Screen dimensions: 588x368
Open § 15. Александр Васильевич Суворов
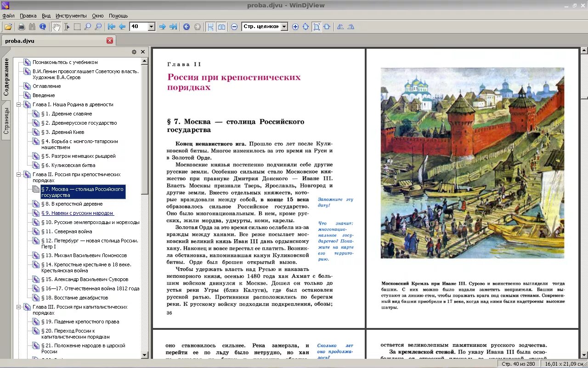(85, 279)
